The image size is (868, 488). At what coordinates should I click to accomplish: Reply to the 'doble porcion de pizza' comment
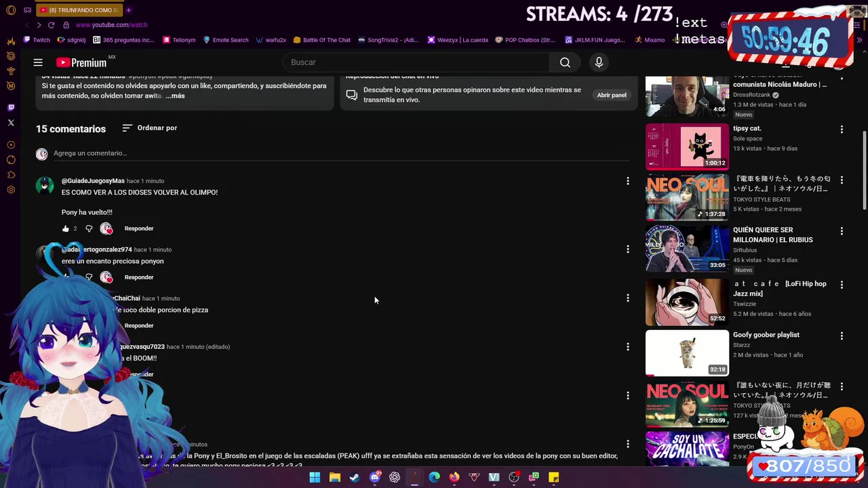139,326
